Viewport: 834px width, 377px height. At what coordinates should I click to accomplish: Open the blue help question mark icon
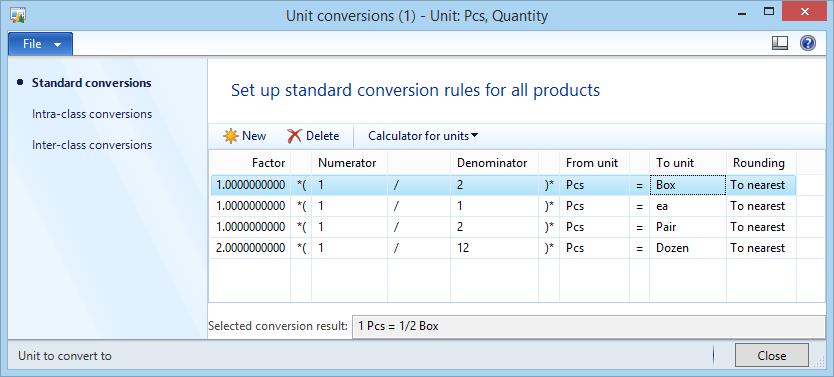(x=807, y=43)
